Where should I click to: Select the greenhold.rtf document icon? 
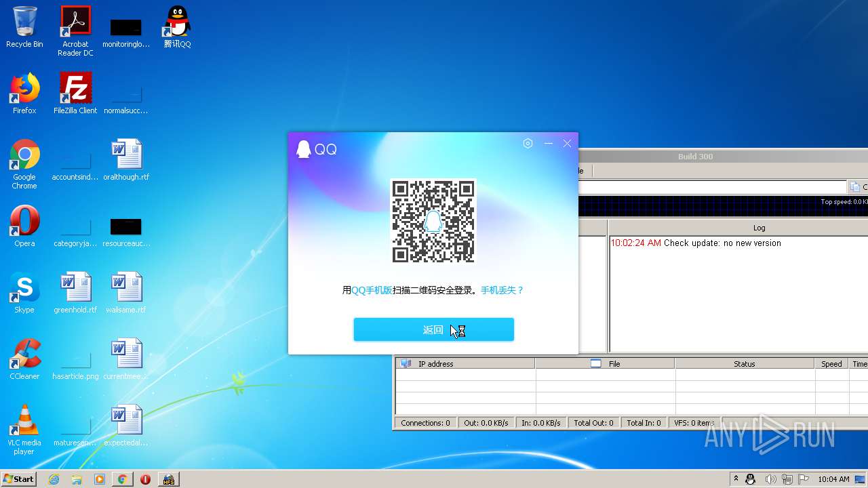[75, 293]
